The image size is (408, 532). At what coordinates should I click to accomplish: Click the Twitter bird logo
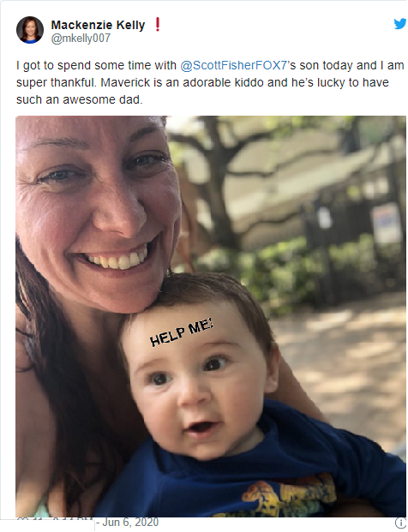(x=400, y=24)
